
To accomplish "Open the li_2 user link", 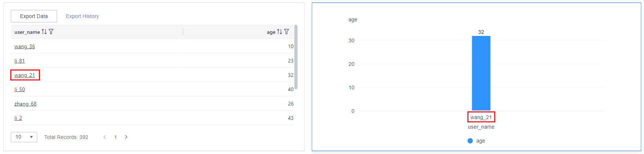I will point(18,118).
